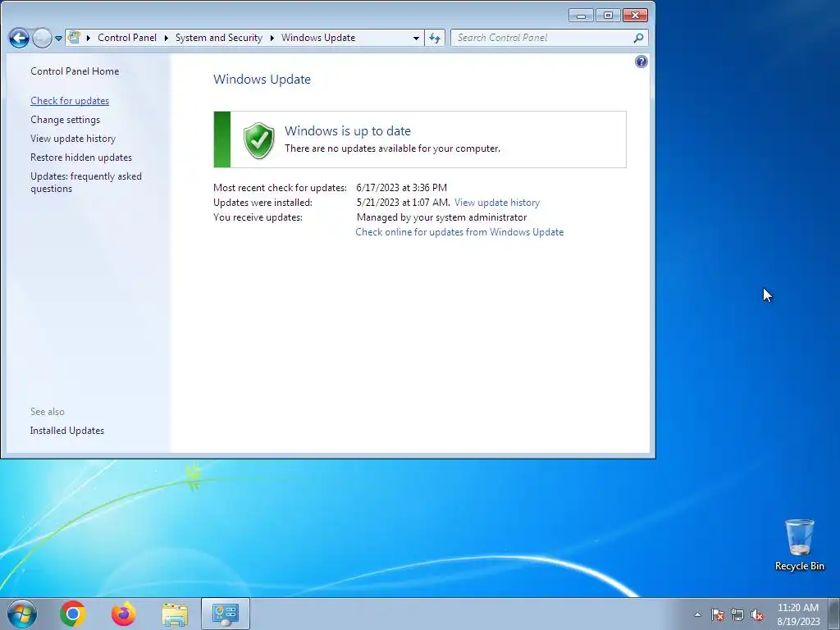
Task: Select the Recycle Bin desktop icon
Action: pos(799,545)
